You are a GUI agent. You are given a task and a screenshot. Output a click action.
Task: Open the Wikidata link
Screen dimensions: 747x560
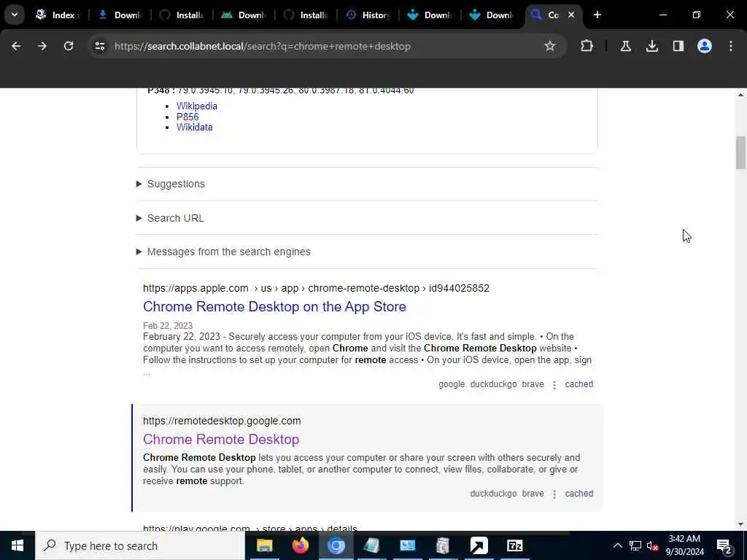tap(194, 127)
